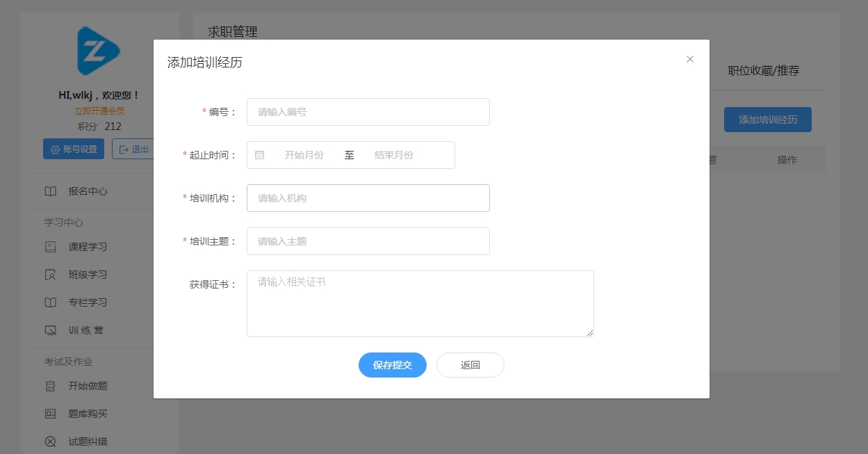Open 专栏学习 in the sidebar
This screenshot has height=454, width=868.
click(88, 302)
